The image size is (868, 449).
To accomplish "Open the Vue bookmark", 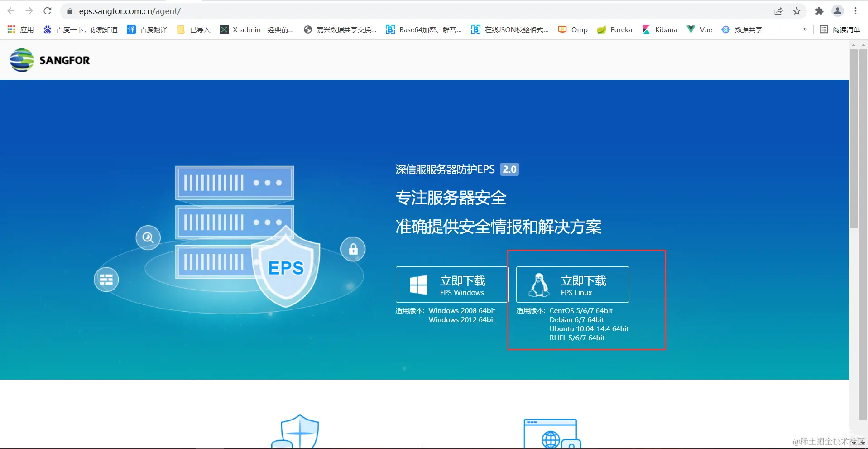I will click(700, 29).
